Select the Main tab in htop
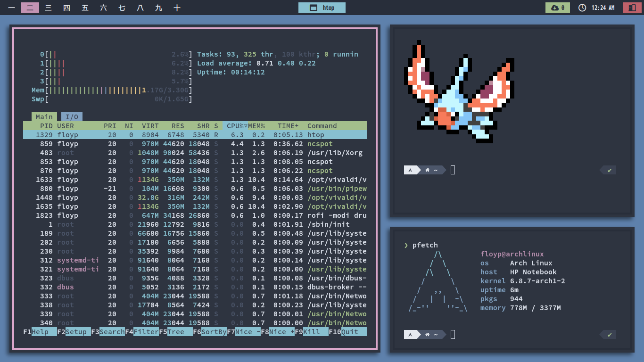644x362 pixels. coord(44,116)
